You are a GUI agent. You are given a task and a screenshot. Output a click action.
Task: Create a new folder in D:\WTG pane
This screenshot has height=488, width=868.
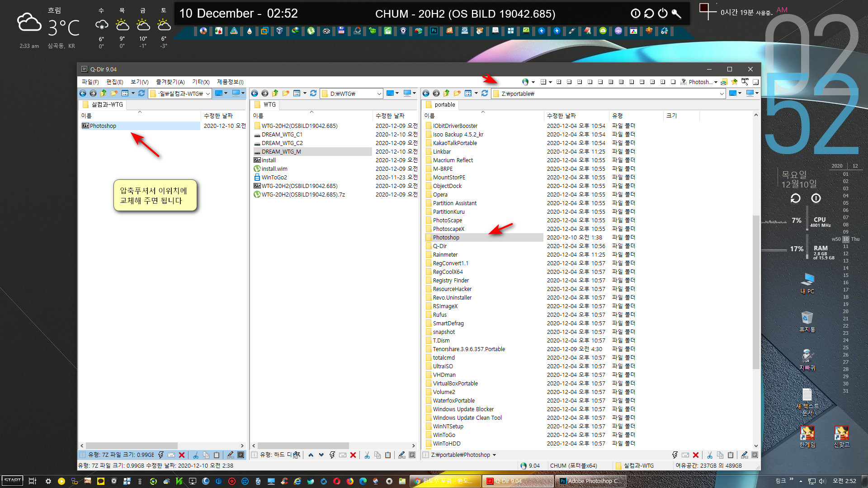pyautogui.click(x=286, y=94)
